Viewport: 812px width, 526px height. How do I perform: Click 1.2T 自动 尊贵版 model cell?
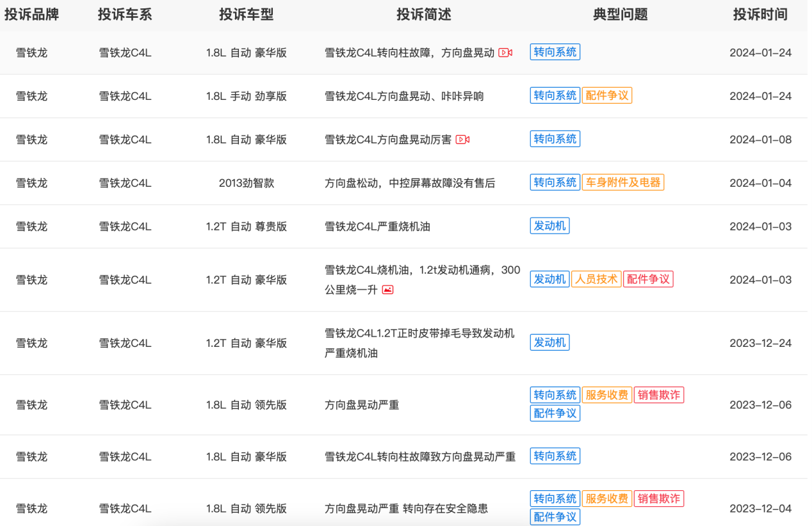tap(247, 227)
